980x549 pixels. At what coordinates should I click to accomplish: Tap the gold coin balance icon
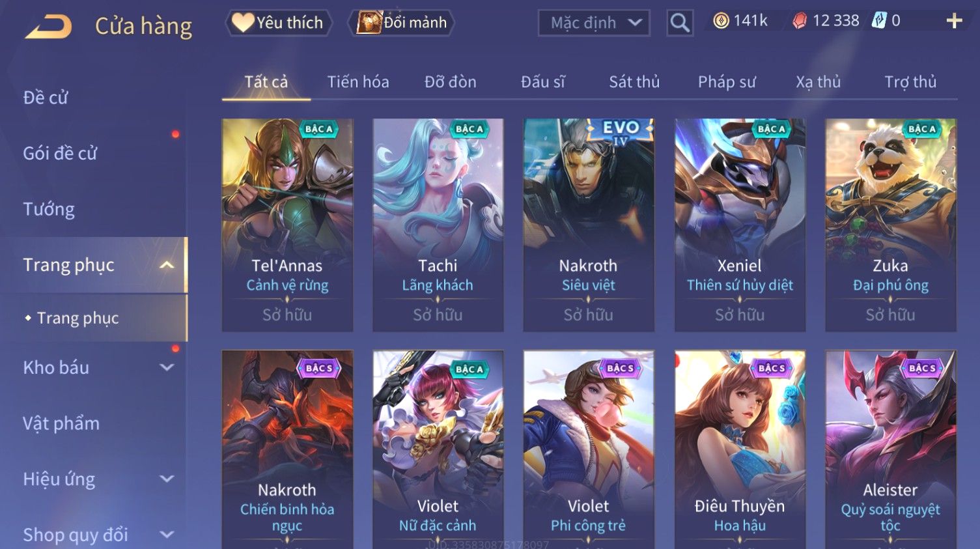tap(721, 21)
